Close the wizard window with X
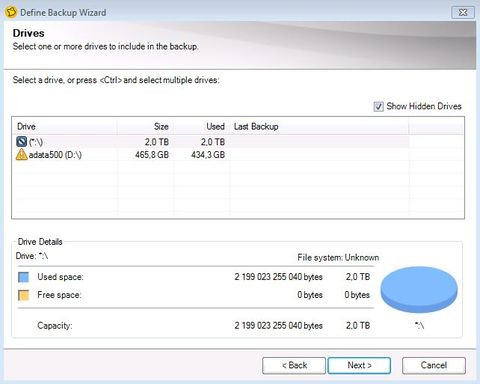 (x=463, y=13)
